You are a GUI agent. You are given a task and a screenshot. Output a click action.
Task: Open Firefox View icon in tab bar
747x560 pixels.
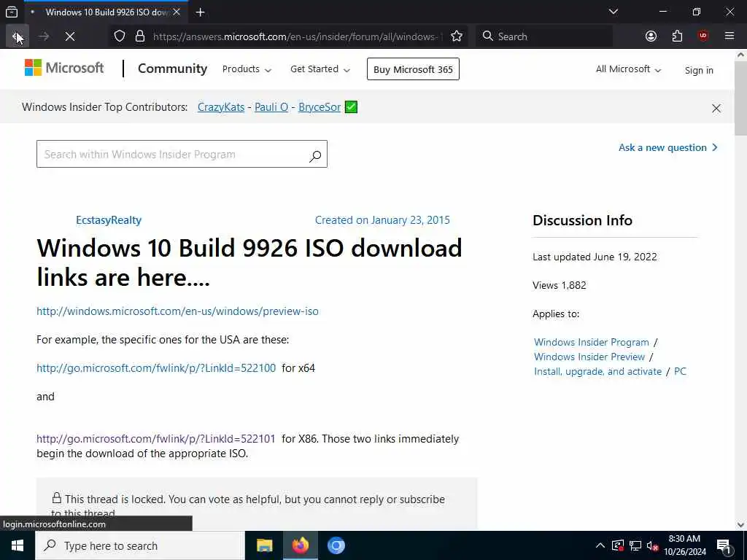[x=12, y=12]
